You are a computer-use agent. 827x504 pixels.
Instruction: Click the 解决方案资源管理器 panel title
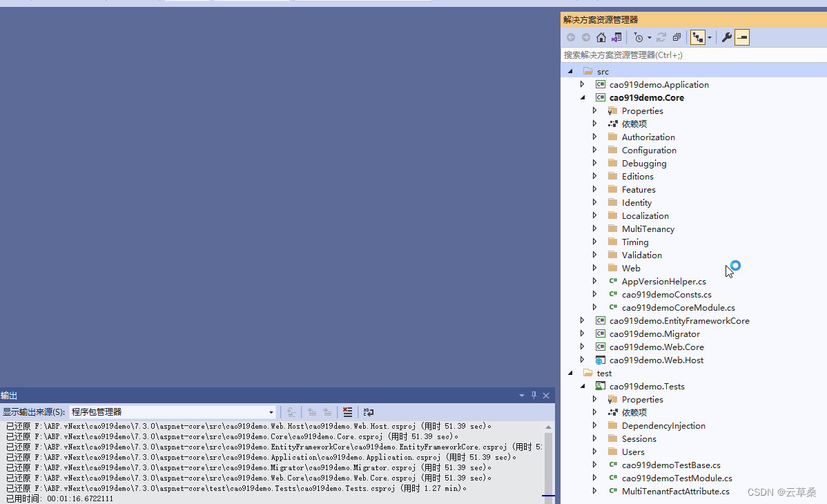pyautogui.click(x=601, y=20)
